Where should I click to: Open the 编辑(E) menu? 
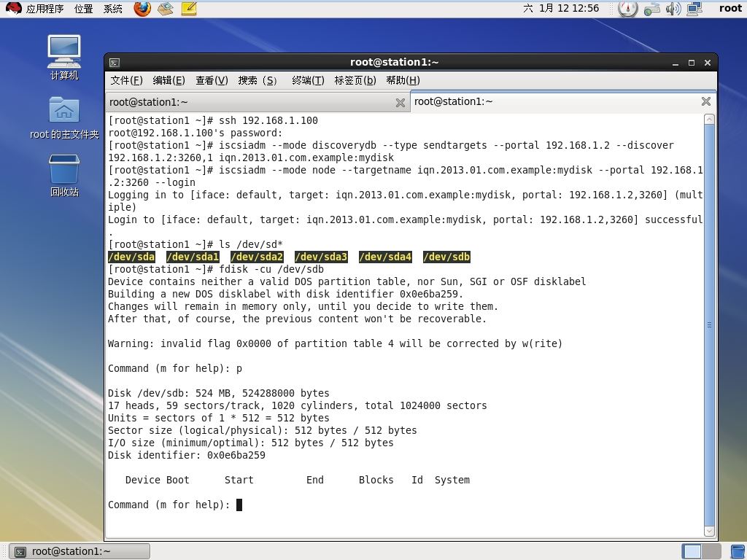click(x=169, y=80)
